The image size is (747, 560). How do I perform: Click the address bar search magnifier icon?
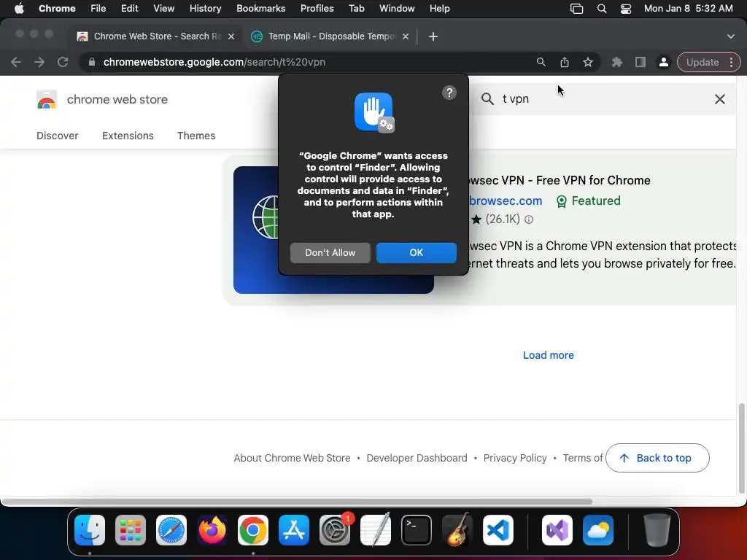541,62
